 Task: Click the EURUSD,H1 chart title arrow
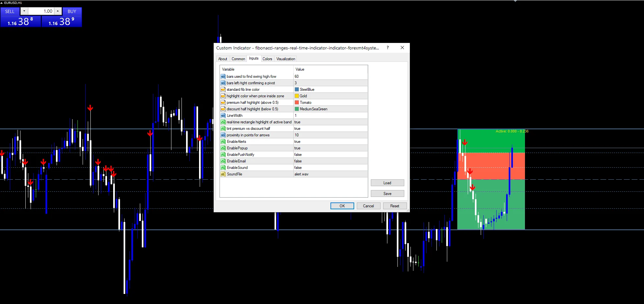2,3
